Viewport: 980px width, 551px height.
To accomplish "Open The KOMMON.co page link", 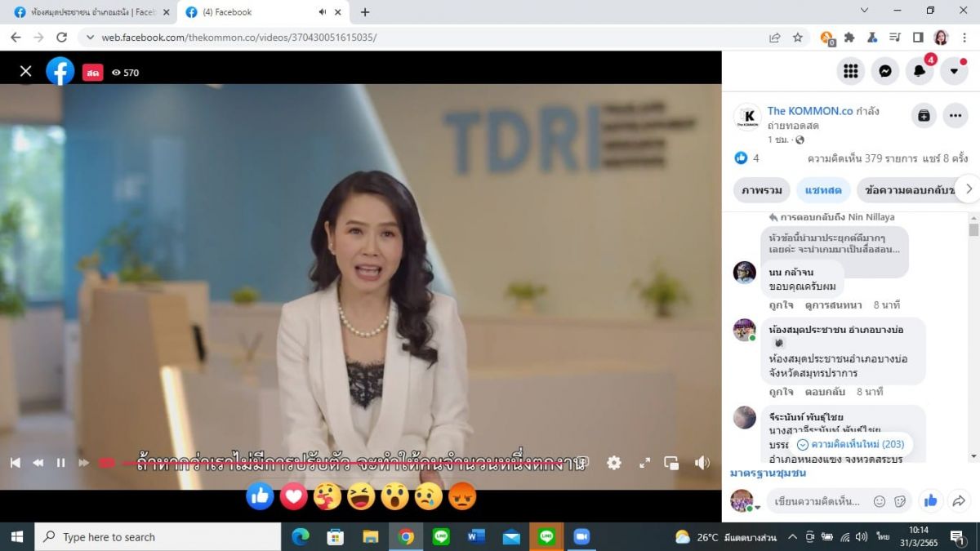I will (x=809, y=111).
